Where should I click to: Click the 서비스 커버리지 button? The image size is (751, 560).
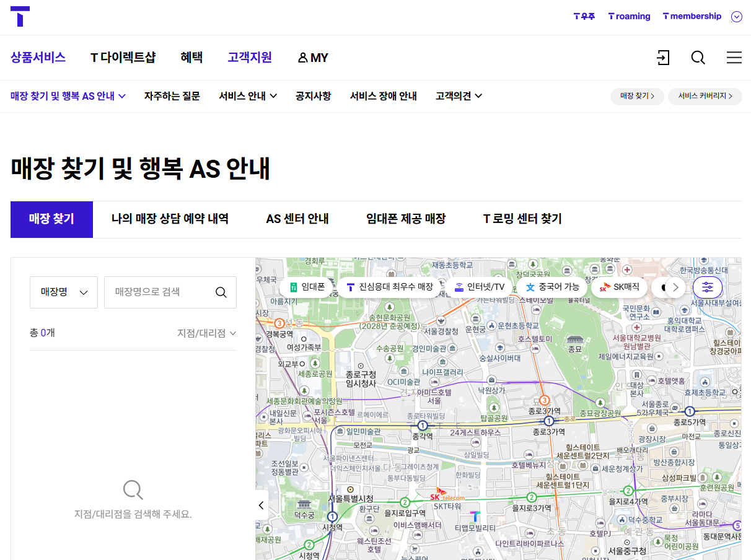click(705, 97)
